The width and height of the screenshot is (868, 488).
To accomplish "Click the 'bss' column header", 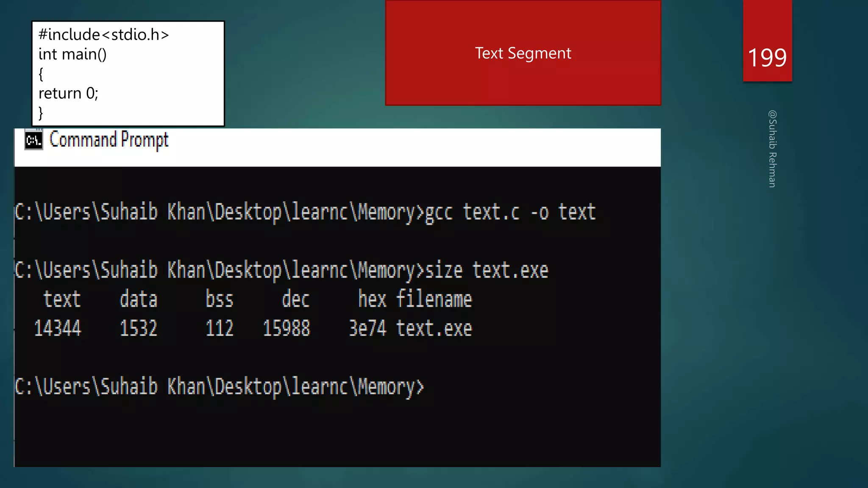I will pos(219,299).
